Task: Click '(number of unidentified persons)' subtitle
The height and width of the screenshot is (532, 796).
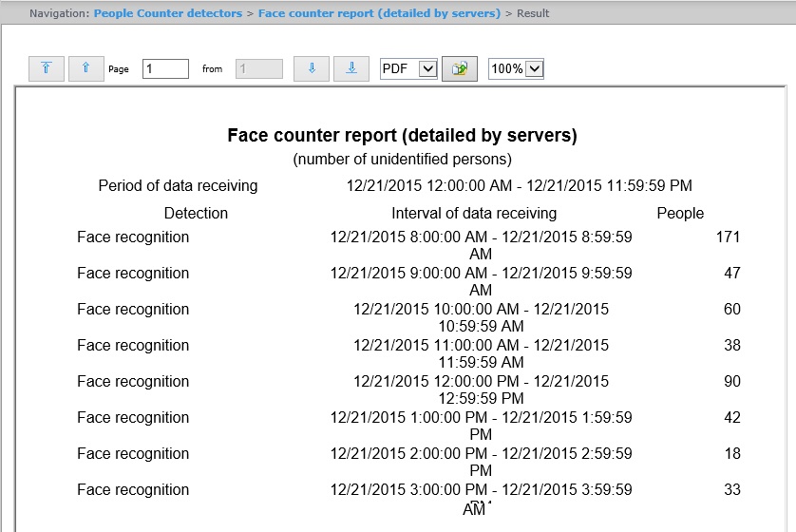Action: click(402, 160)
